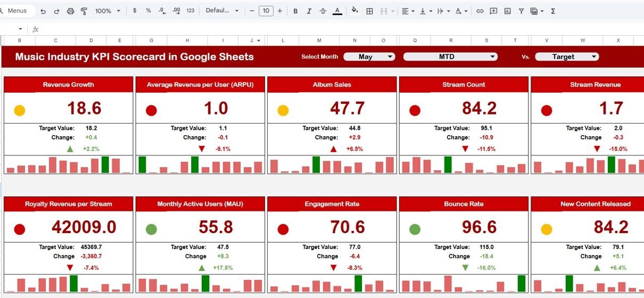
Task: Insert a link using toolbar icon
Action: (x=480, y=11)
